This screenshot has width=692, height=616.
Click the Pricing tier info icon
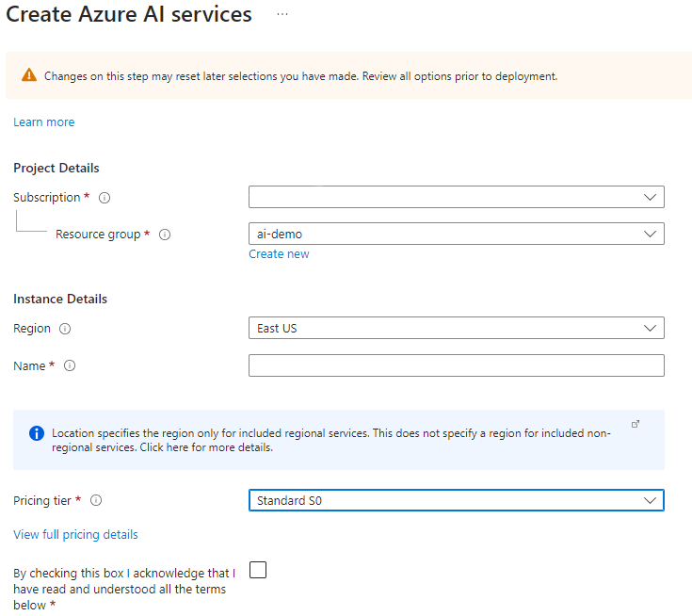[96, 500]
